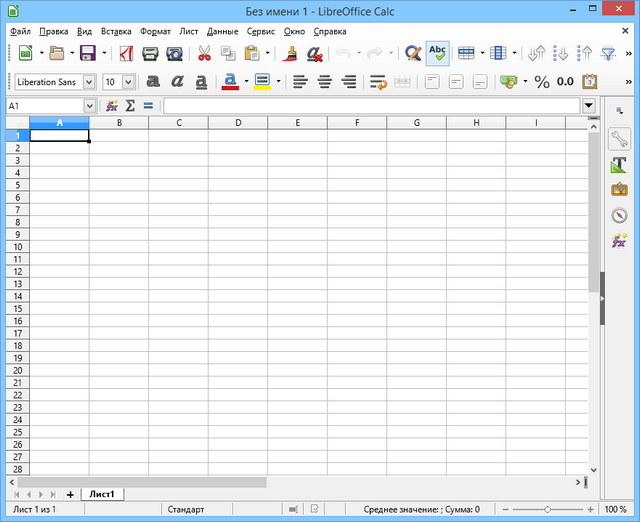Image resolution: width=640 pixels, height=522 pixels.
Task: Open Navigator compass in sidebar
Action: click(x=619, y=215)
